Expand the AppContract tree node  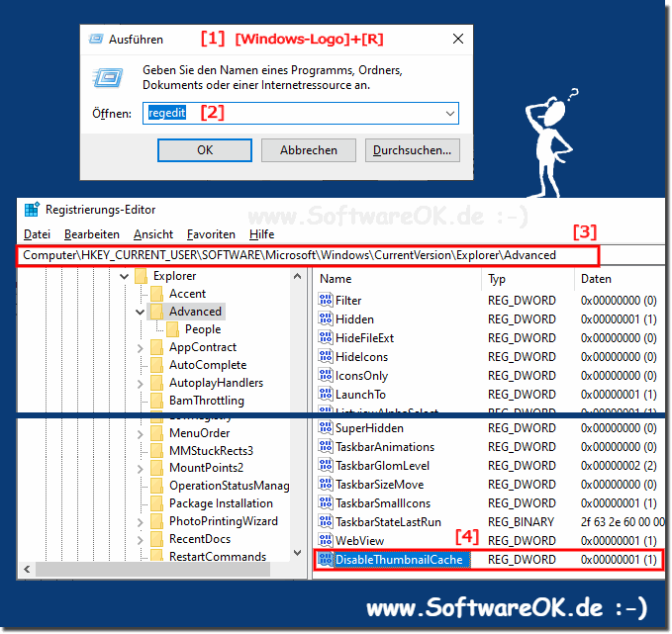coord(141,348)
